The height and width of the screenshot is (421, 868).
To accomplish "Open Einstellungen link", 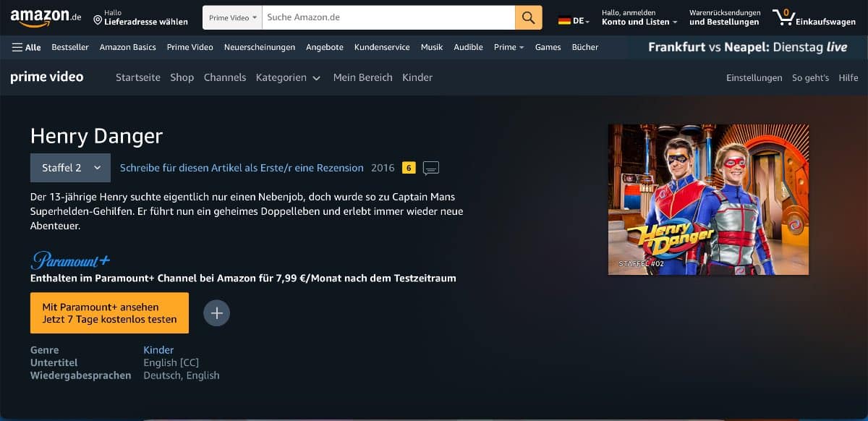I will 754,77.
